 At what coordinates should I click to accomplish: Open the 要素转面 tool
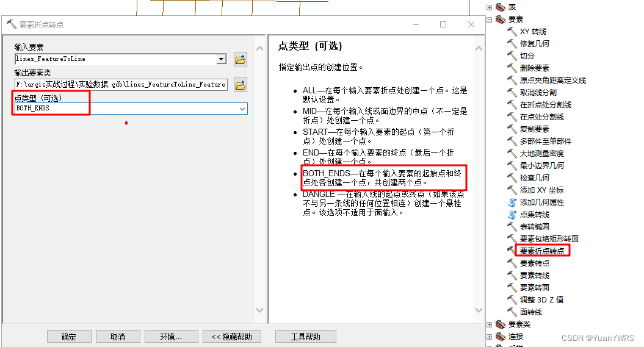(534, 287)
